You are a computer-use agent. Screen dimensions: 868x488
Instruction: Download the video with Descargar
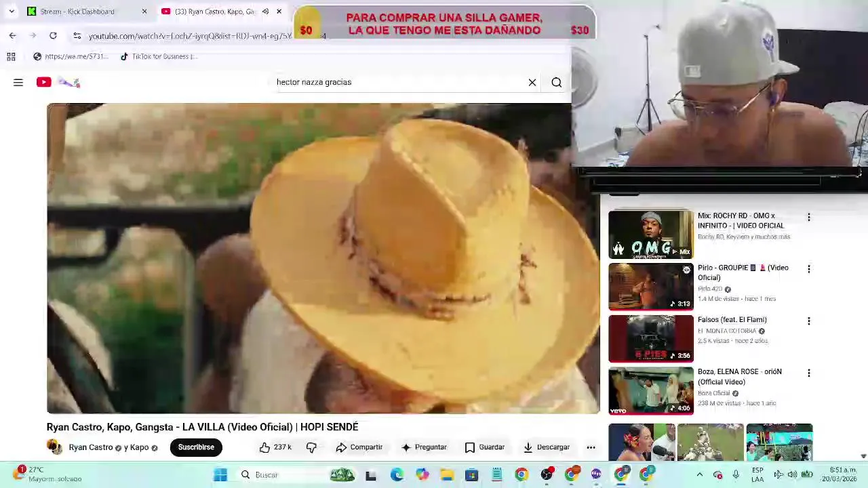click(x=547, y=447)
